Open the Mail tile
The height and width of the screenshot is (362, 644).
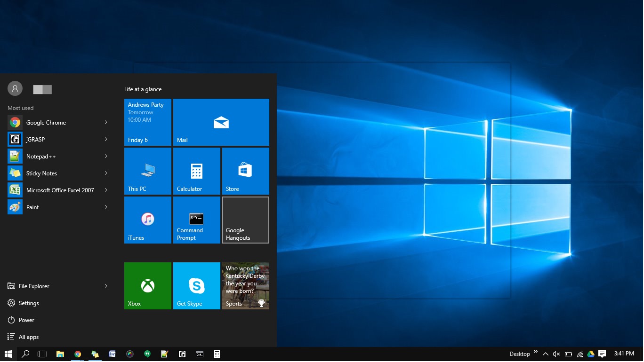(221, 122)
